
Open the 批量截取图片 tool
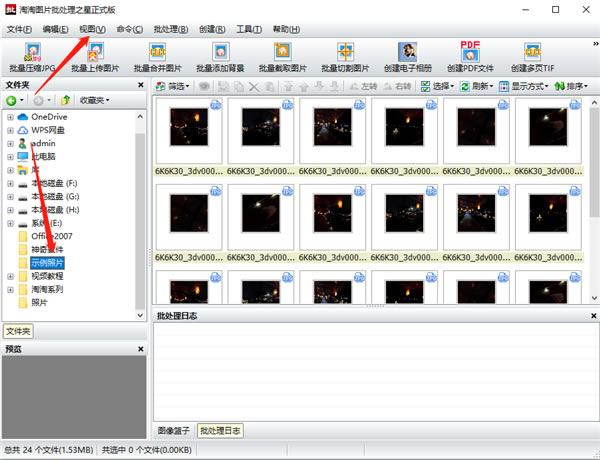(283, 58)
